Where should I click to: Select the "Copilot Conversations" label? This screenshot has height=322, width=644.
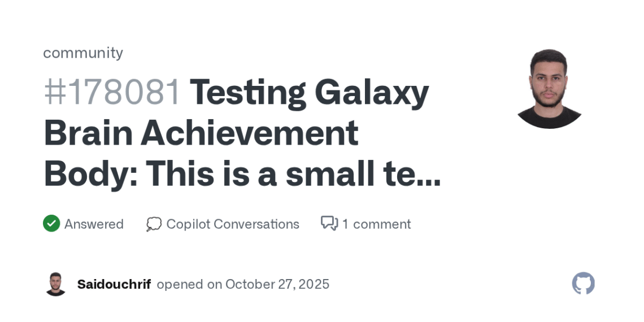click(x=233, y=224)
